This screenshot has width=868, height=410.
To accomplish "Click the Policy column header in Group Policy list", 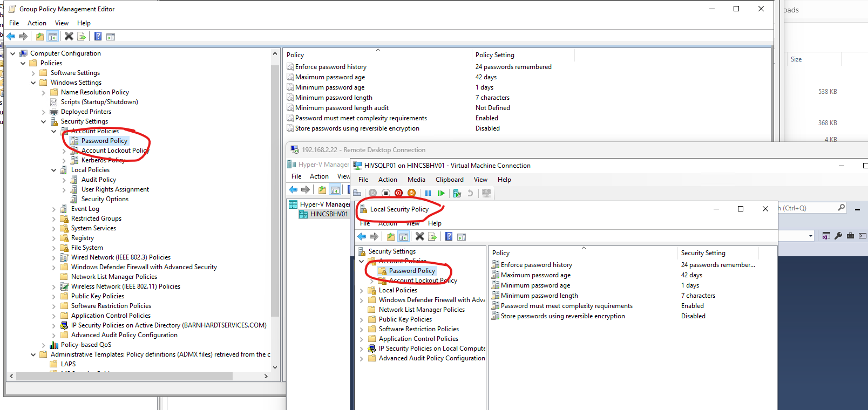I will 295,55.
